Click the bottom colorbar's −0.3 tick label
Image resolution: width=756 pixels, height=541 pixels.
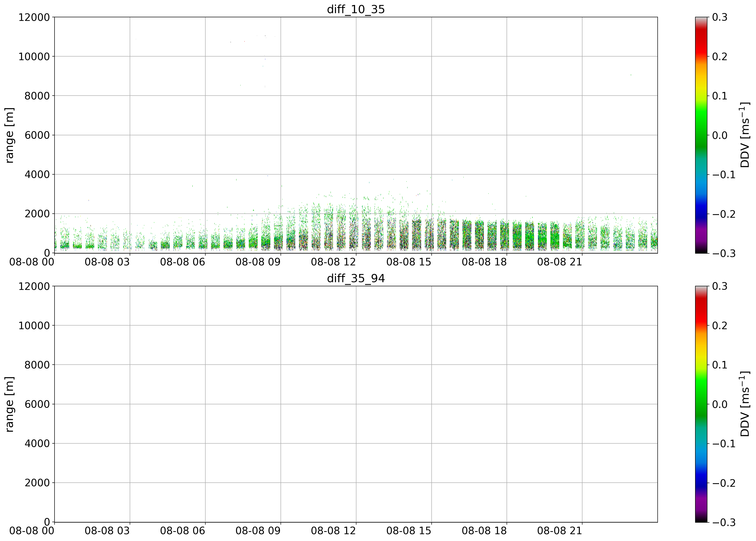point(724,523)
